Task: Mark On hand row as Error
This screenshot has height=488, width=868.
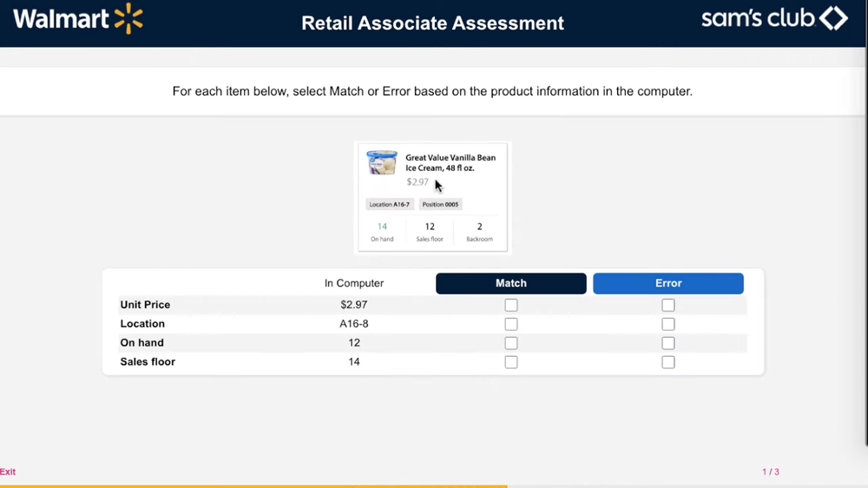Action: [668, 343]
